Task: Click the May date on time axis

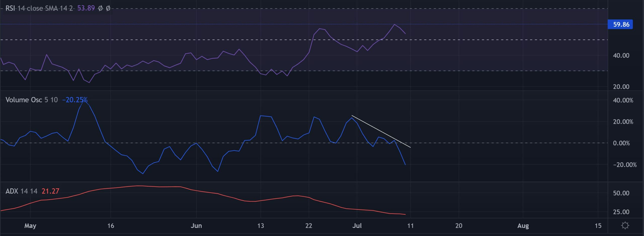Action: 30,226
